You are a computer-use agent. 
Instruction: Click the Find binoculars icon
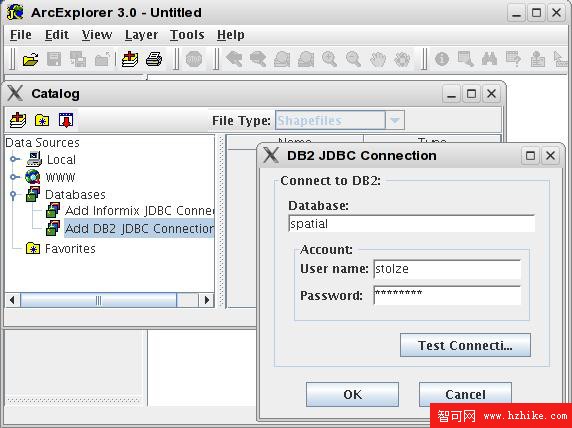(490, 59)
